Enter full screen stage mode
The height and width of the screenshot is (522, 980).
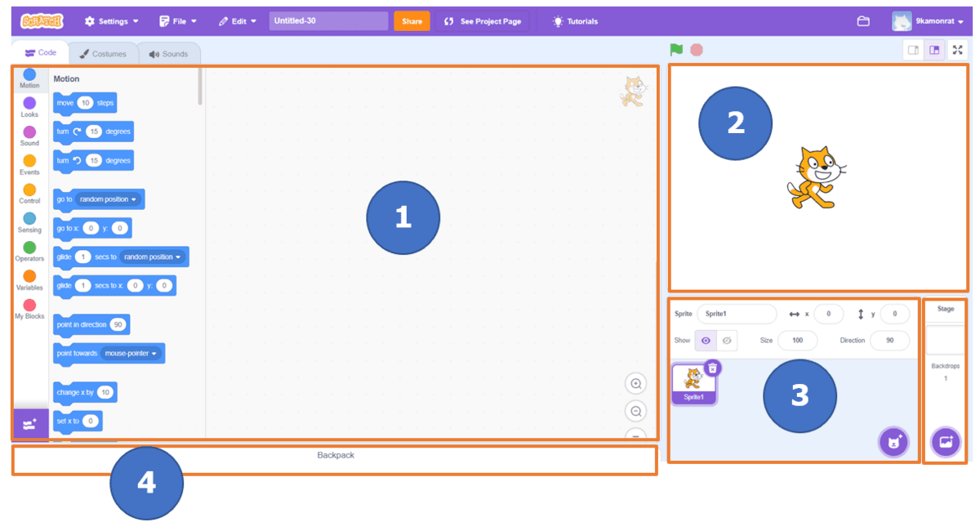pos(957,50)
